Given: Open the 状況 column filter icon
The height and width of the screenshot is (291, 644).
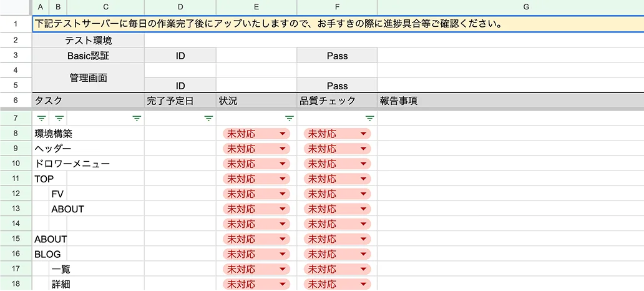Looking at the screenshot, I should click(x=290, y=118).
